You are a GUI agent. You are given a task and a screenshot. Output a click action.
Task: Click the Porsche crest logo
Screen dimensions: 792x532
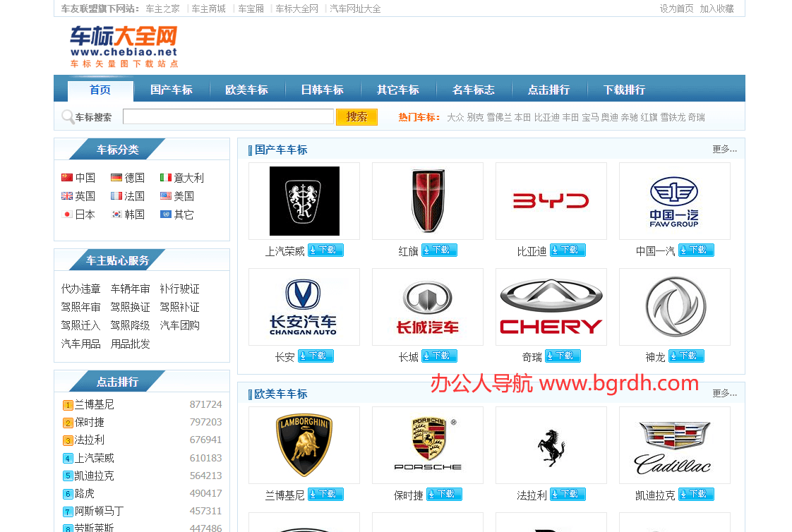(427, 445)
